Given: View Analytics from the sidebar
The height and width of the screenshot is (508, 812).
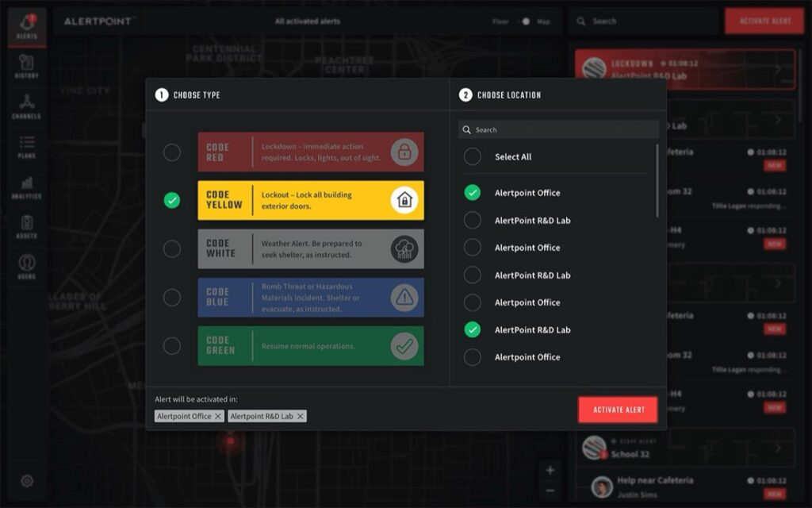Looking at the screenshot, I should click(x=27, y=187).
